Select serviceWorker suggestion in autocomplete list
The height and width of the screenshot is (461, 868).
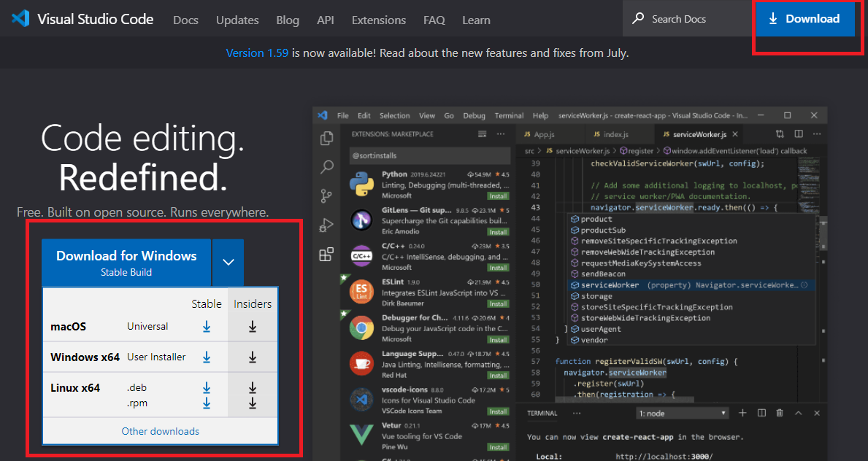691,285
